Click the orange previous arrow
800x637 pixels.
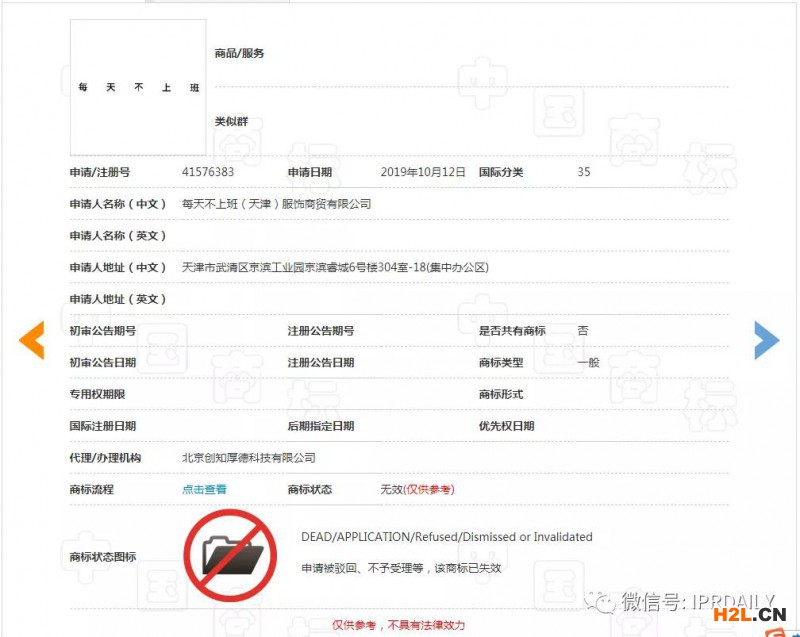[32, 341]
